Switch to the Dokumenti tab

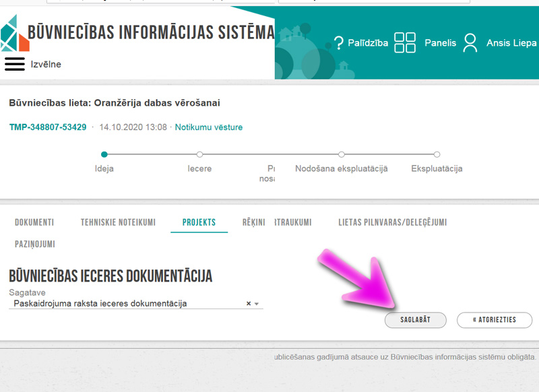pyautogui.click(x=34, y=222)
